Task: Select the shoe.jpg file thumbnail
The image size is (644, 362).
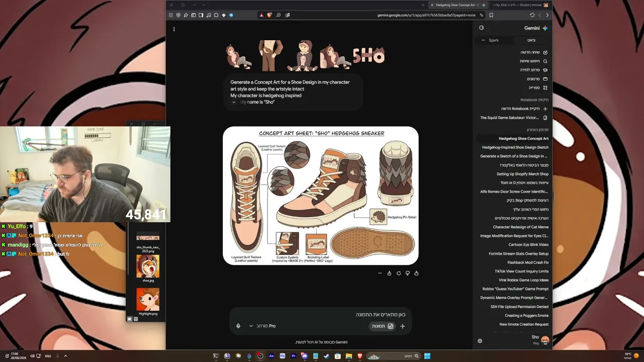Action: (148, 266)
